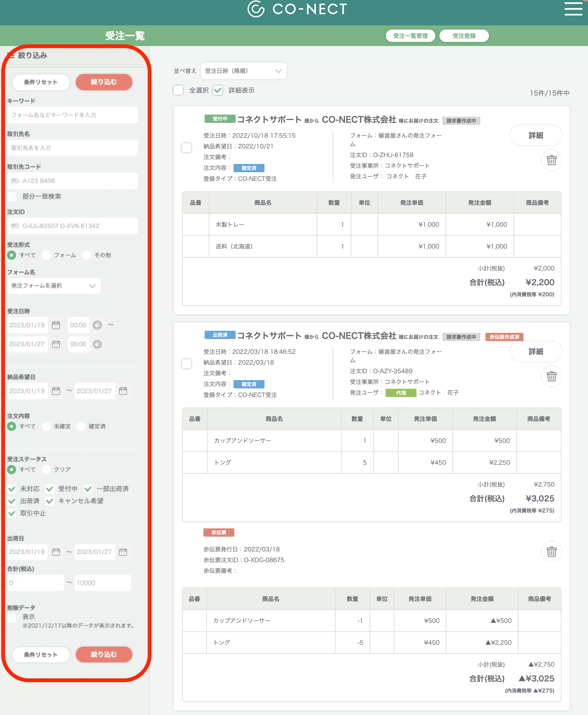Click the bottom 条件リセット button
The height and width of the screenshot is (715, 588).
41,655
